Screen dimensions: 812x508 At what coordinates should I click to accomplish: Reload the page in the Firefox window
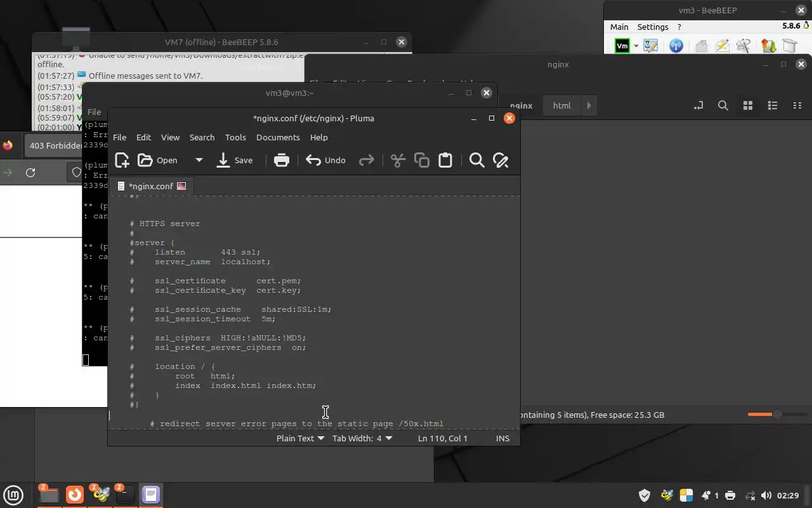coord(30,172)
